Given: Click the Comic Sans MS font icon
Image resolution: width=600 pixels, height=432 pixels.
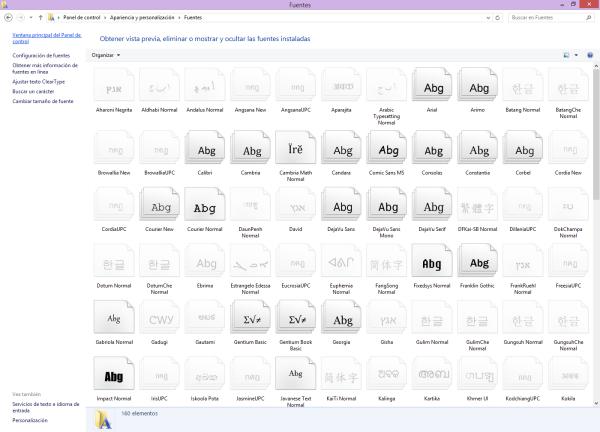Looking at the screenshot, I should pos(388,150).
